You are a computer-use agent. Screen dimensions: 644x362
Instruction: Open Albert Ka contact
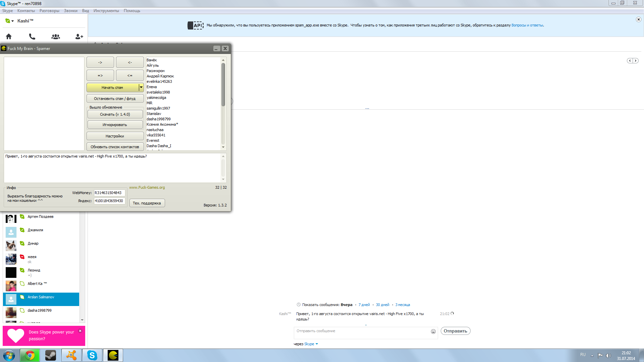click(x=41, y=286)
